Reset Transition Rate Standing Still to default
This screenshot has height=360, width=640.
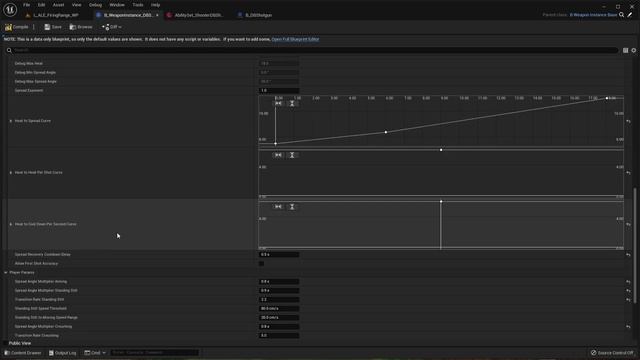(628, 300)
